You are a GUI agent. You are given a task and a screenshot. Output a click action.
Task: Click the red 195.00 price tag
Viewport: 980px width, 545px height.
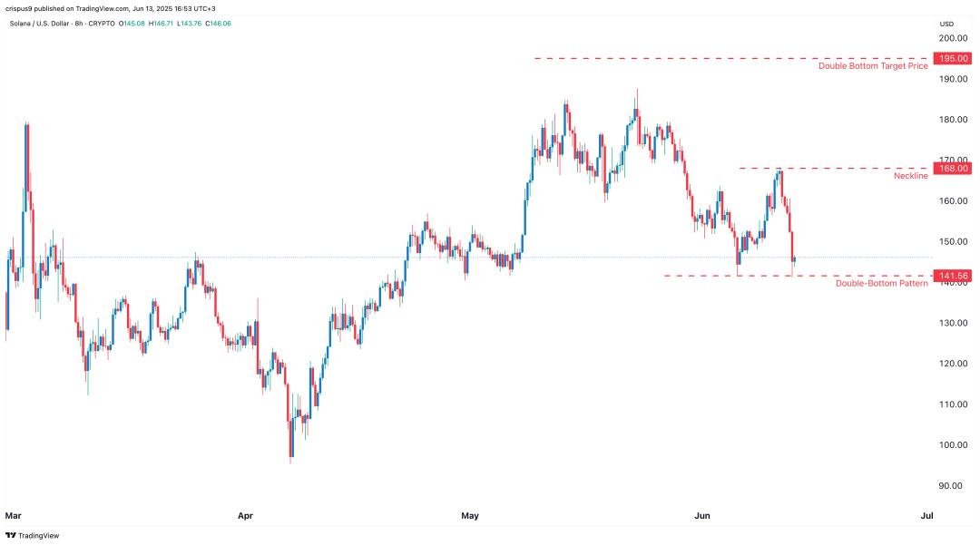coord(953,59)
